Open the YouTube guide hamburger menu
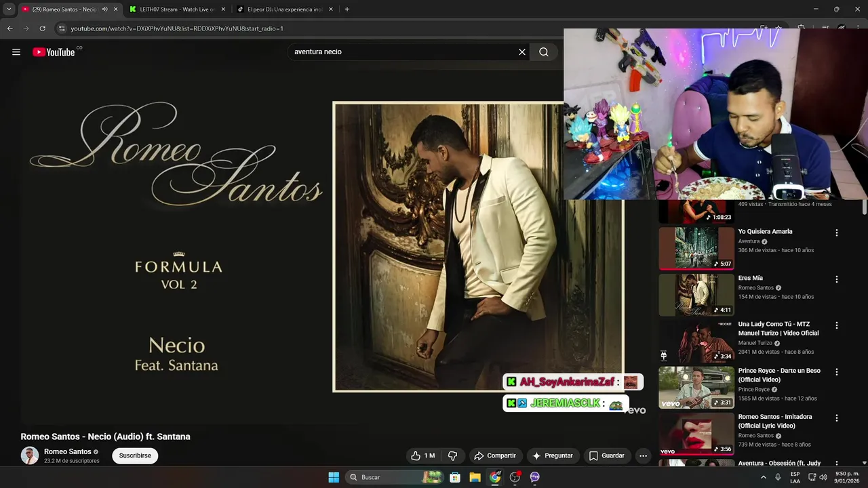Viewport: 868px width, 488px height. (16, 52)
